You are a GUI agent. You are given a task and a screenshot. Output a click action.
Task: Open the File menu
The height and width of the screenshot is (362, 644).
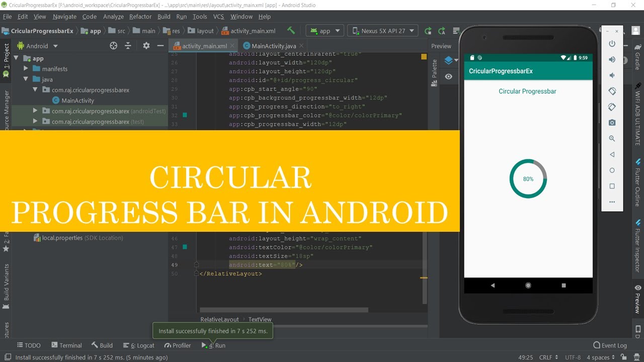click(7, 17)
